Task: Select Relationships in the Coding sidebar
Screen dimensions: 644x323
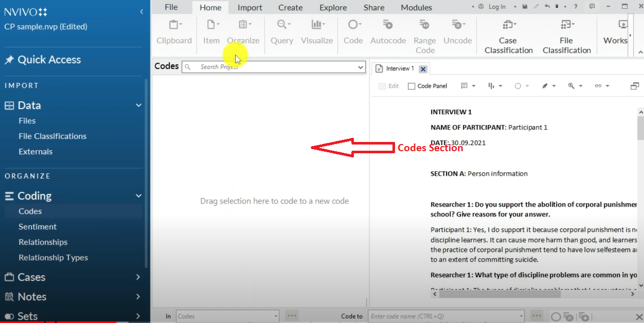Action: click(43, 242)
